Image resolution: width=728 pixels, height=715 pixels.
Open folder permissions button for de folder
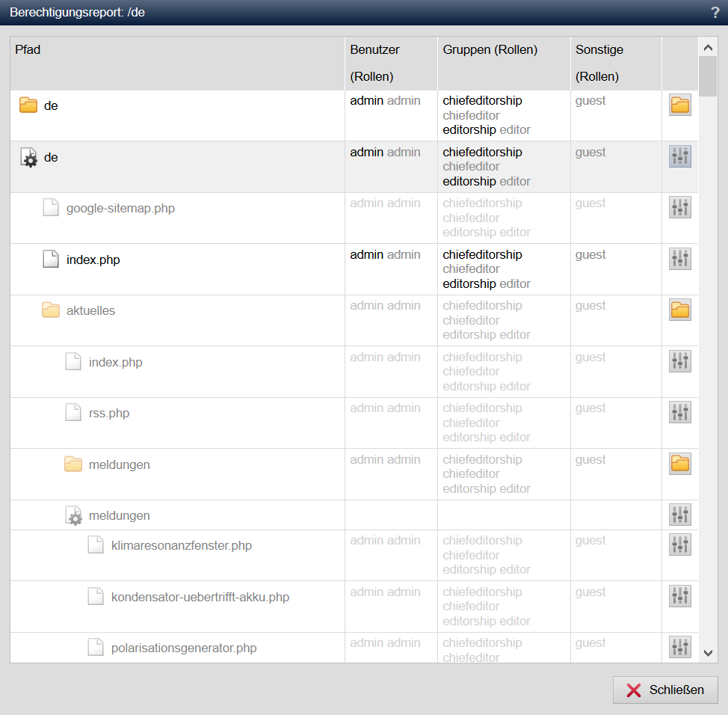(679, 105)
